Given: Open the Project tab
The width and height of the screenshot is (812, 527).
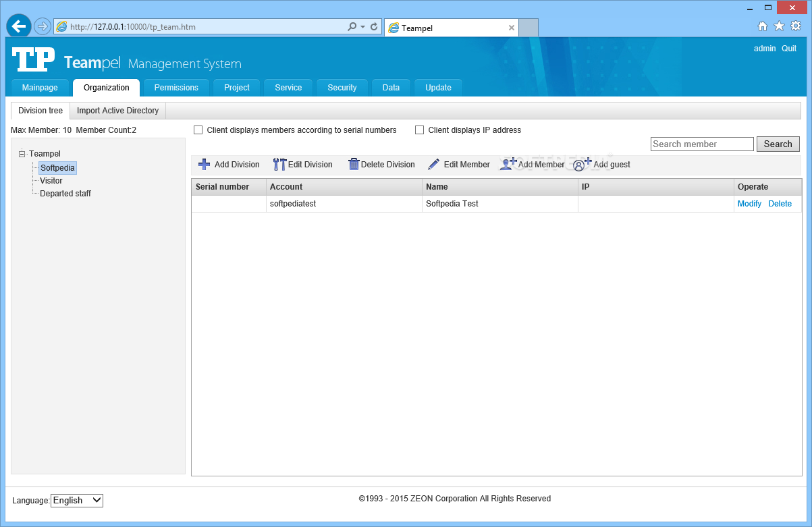Looking at the screenshot, I should pyautogui.click(x=237, y=88).
